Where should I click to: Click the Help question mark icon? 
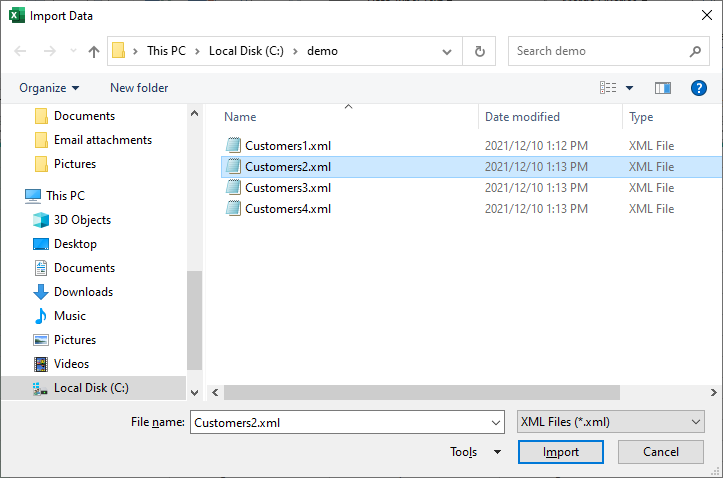[x=699, y=88]
